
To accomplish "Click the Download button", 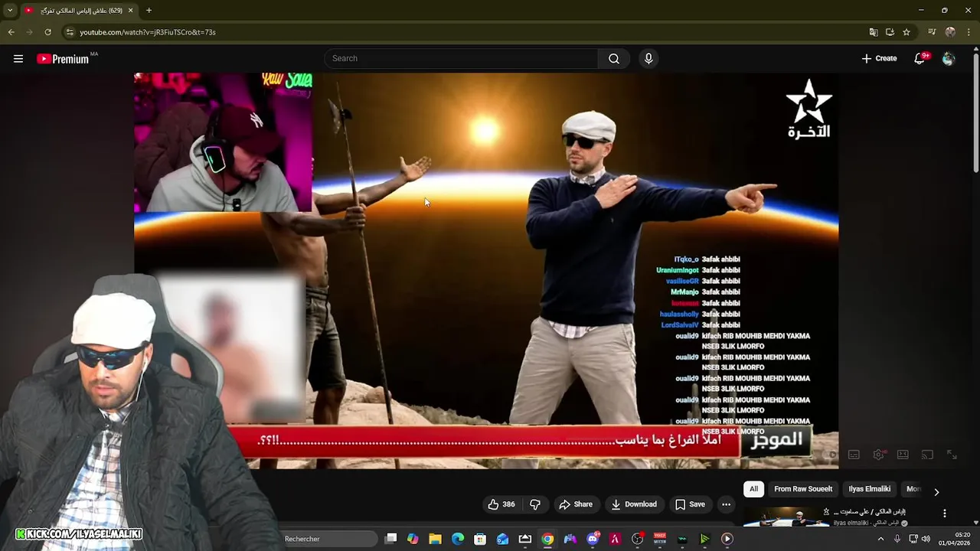I will [634, 504].
